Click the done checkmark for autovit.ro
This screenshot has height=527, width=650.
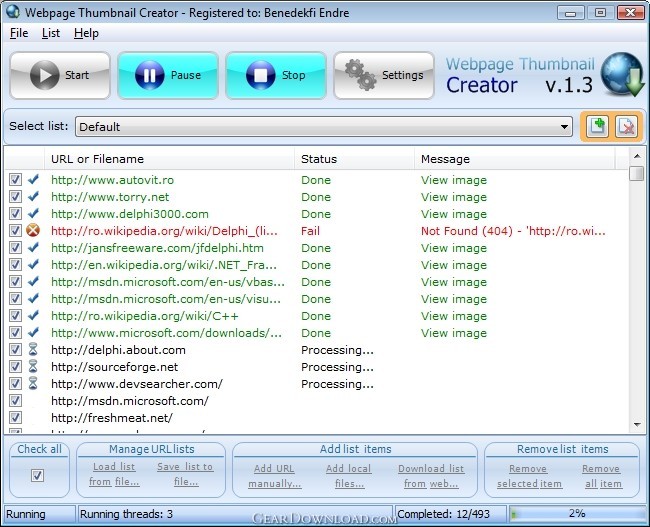click(x=33, y=180)
